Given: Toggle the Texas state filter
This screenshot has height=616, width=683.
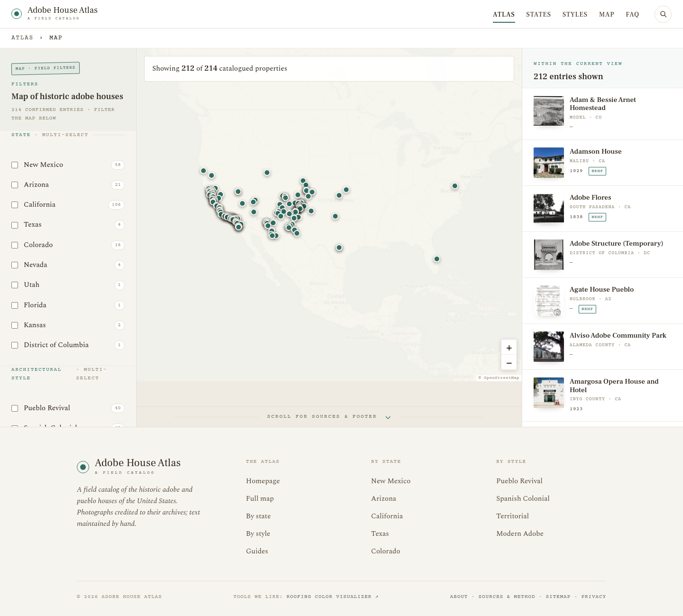Looking at the screenshot, I should point(15,225).
